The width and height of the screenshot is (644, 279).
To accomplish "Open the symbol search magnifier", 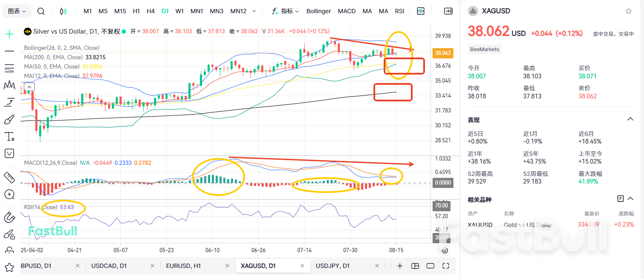I will tap(41, 11).
